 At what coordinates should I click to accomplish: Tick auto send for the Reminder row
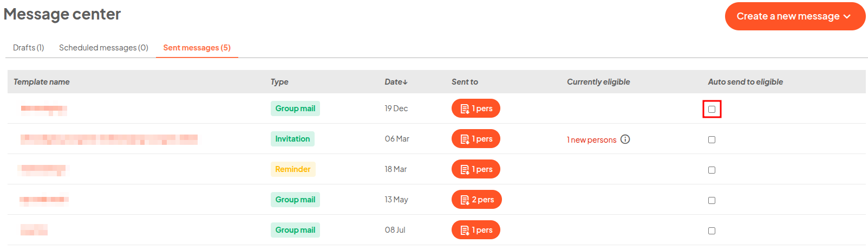(712, 170)
